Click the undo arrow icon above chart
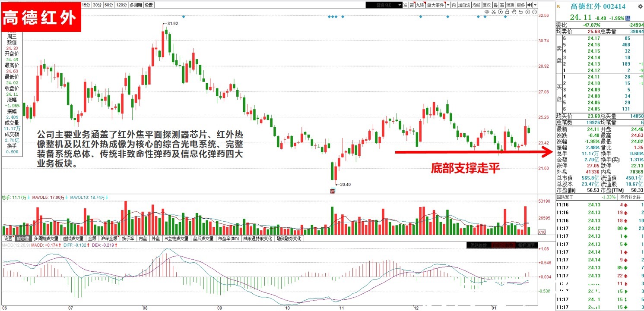644x311 pixels. point(521,12)
